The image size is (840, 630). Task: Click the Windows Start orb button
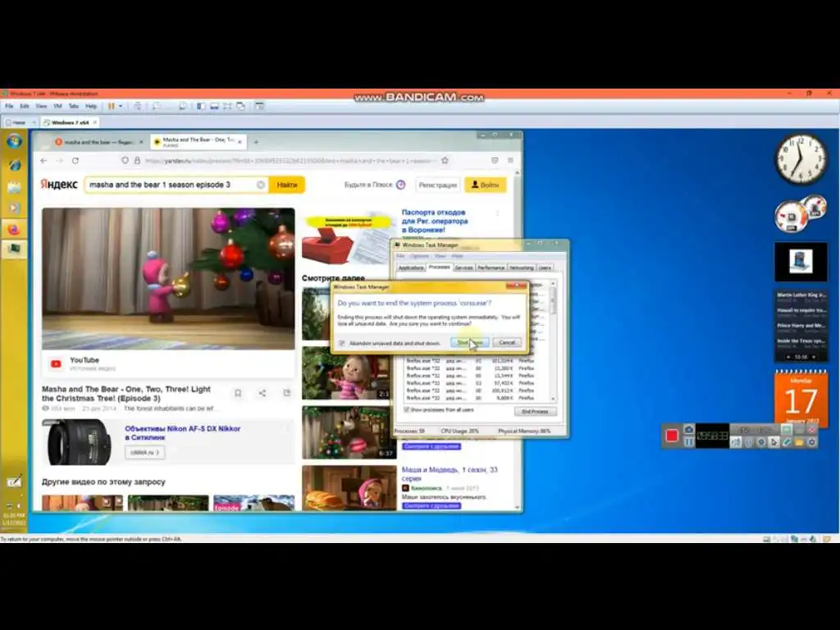[x=15, y=141]
